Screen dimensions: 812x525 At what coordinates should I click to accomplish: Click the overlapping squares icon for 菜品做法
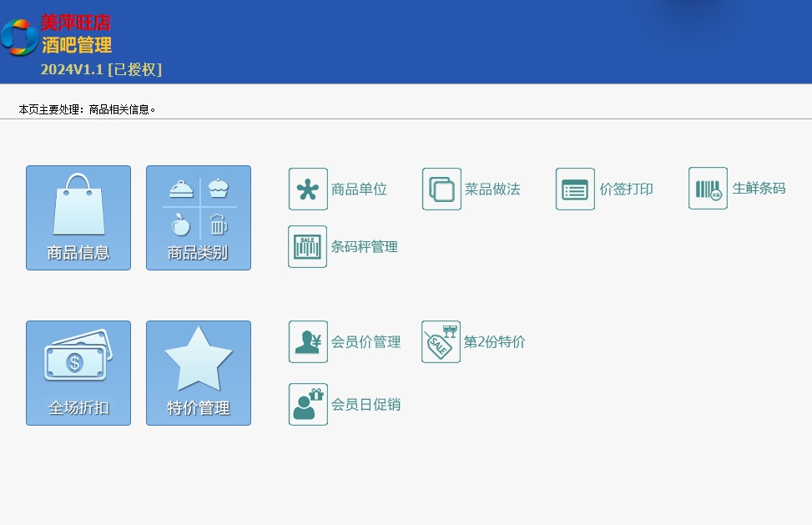pos(441,189)
